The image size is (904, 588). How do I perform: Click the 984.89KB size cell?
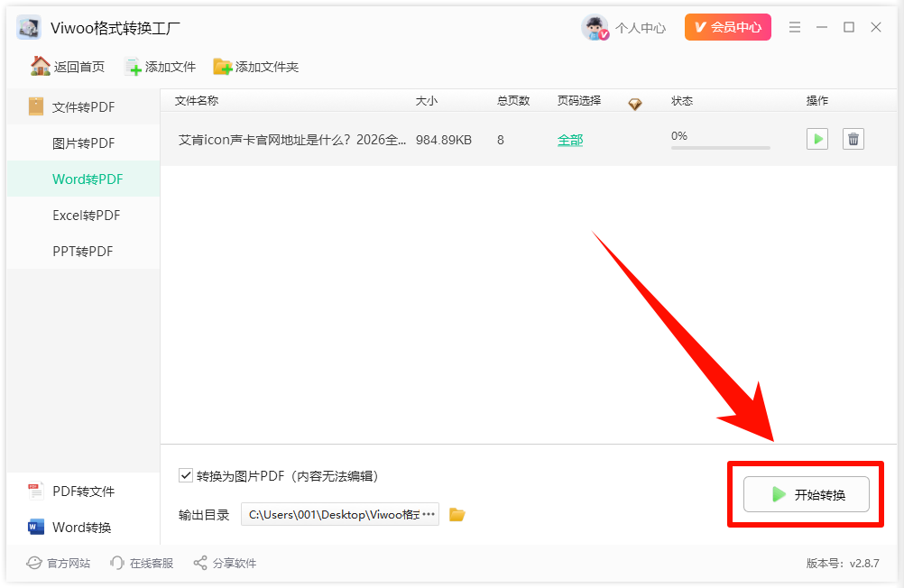[x=443, y=140]
